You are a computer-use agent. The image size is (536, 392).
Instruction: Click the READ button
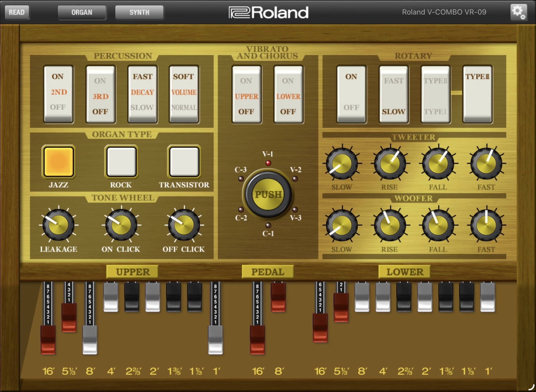click(17, 12)
